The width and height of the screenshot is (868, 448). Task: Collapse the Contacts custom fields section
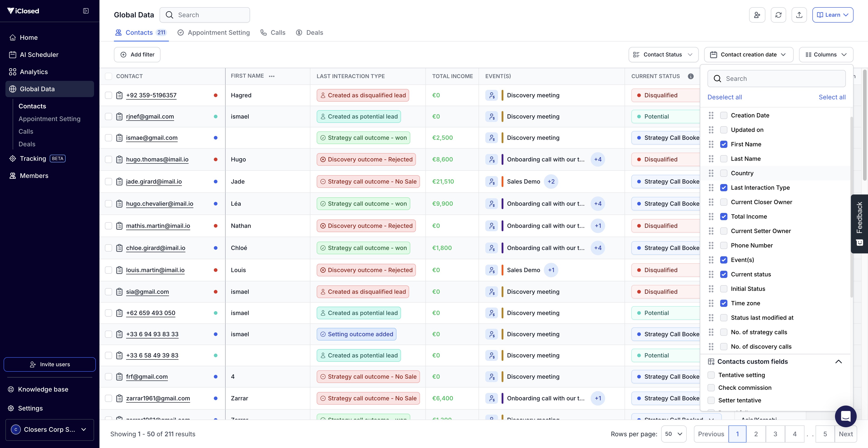(x=838, y=362)
